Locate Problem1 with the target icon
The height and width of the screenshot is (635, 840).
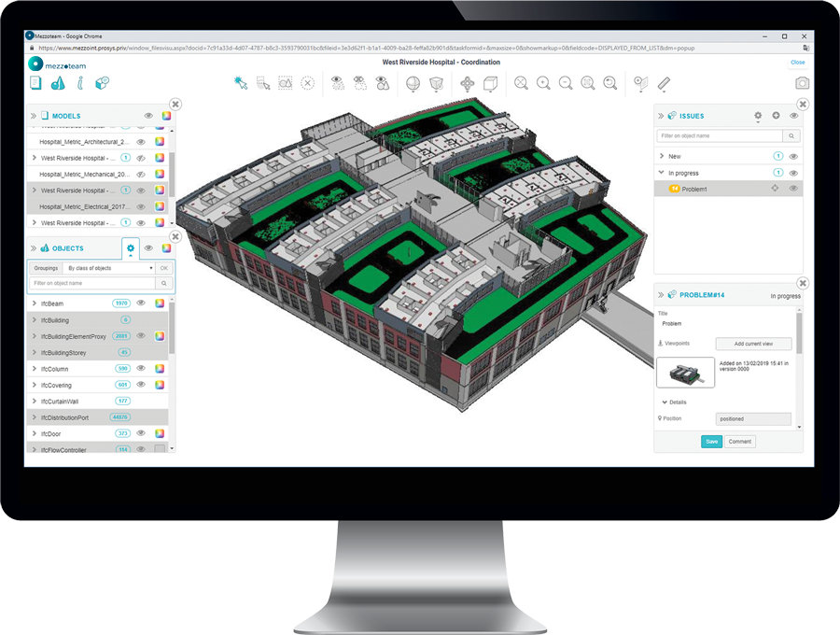[775, 189]
